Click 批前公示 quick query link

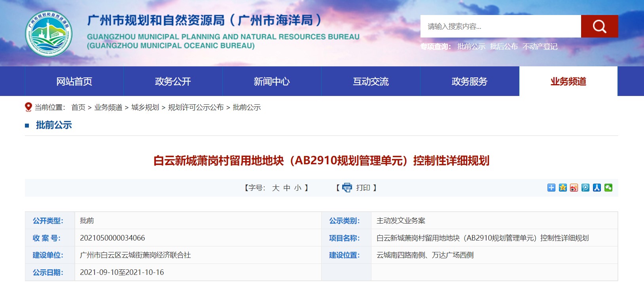pyautogui.click(x=472, y=47)
